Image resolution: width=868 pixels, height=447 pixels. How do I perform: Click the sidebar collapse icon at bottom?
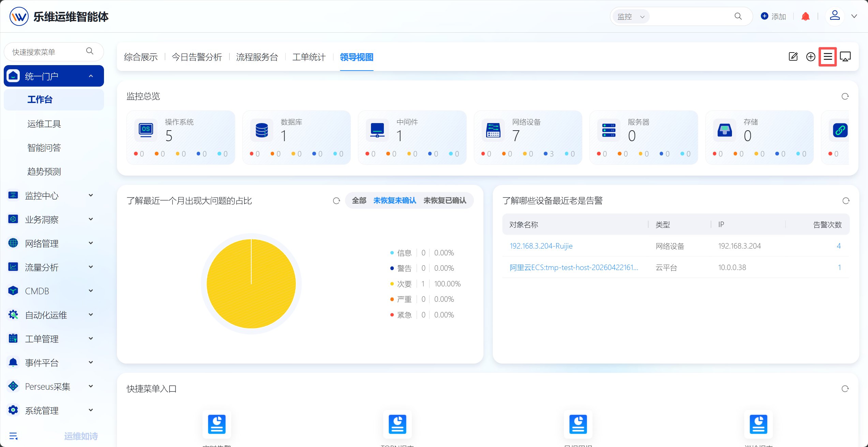click(x=13, y=436)
